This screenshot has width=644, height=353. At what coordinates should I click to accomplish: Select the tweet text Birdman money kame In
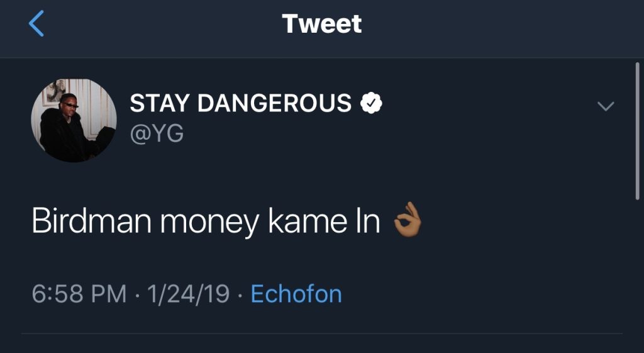point(206,222)
